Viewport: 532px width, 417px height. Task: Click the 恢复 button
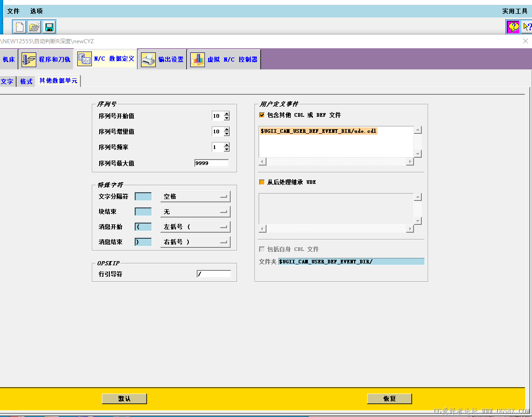389,398
